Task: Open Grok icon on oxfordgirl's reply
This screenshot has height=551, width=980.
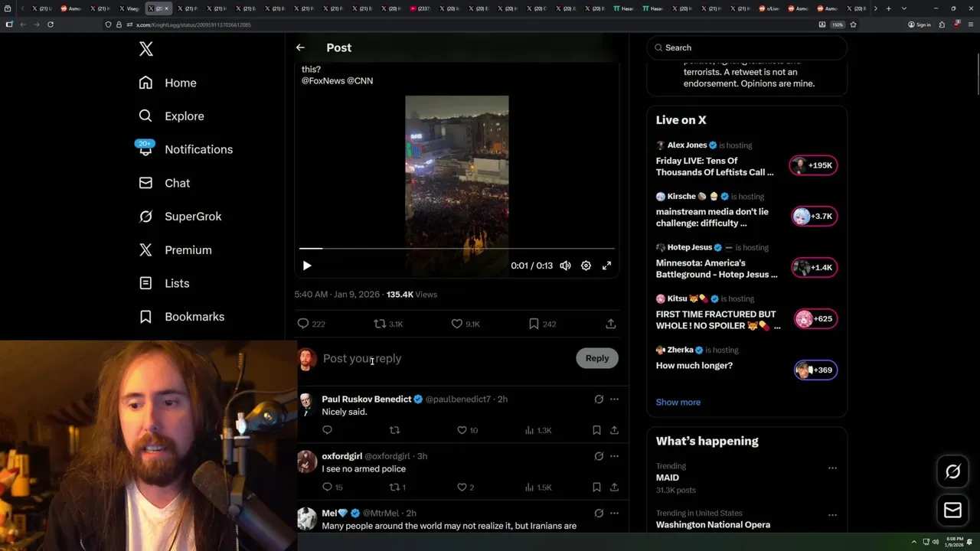Action: coord(599,456)
